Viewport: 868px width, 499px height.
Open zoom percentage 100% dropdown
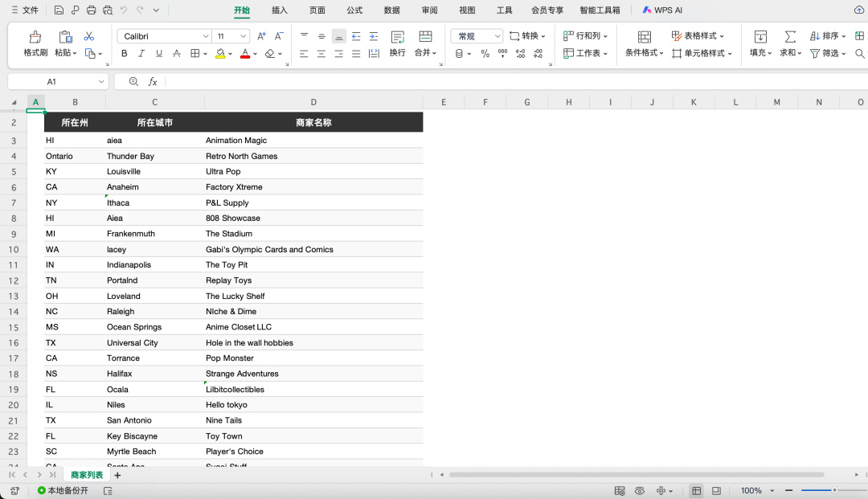coord(772,491)
